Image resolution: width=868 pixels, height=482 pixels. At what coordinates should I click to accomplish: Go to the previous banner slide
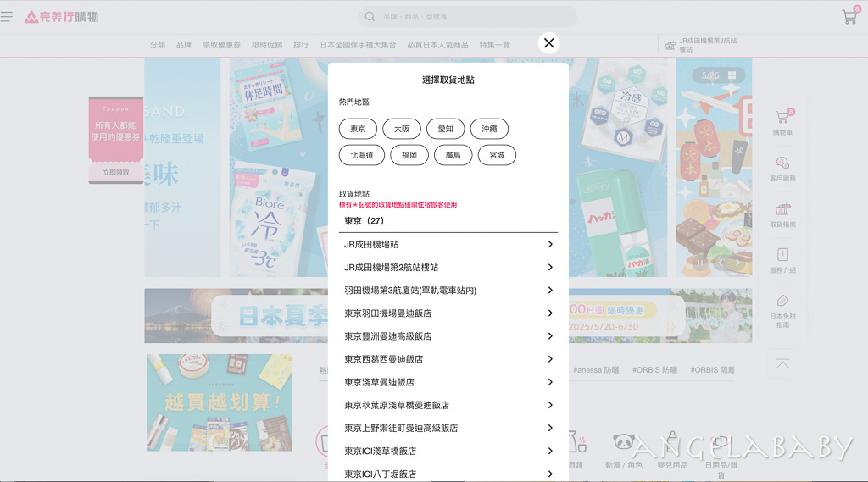click(721, 263)
